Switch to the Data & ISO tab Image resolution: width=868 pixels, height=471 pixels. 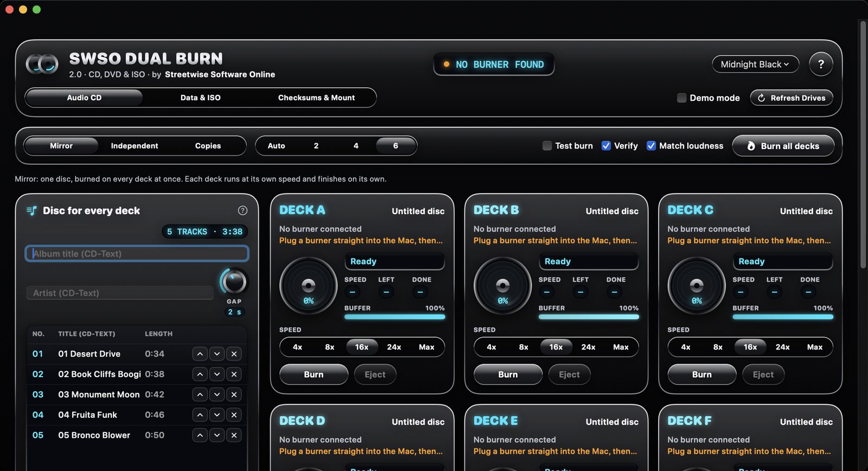[201, 98]
